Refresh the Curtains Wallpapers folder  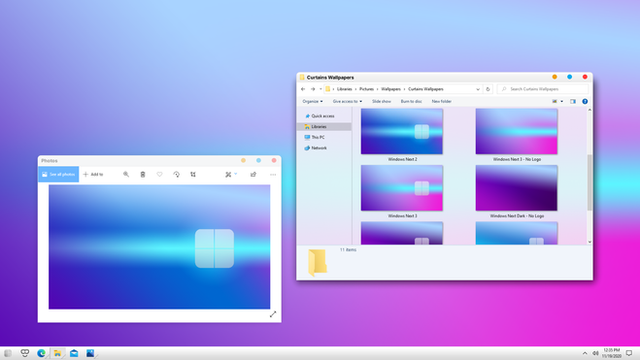(488, 89)
